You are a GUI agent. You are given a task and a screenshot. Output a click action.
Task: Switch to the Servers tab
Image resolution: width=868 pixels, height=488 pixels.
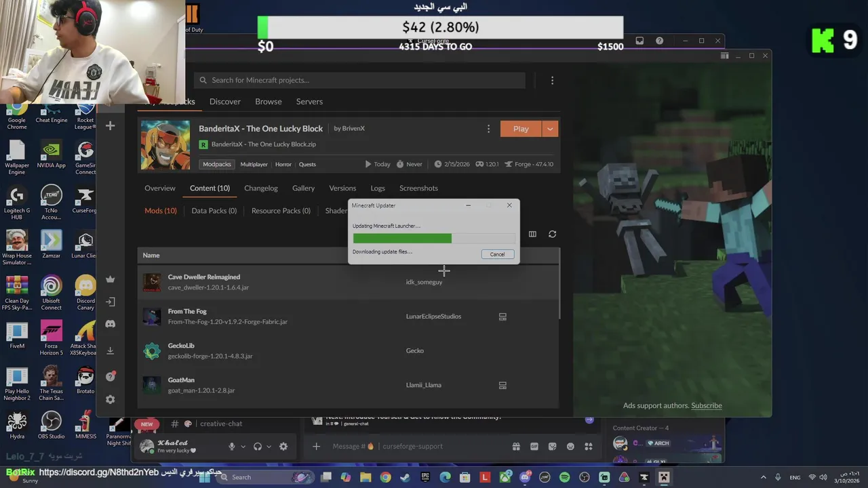309,102
